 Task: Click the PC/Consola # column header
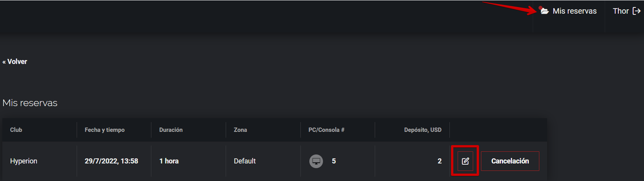326,130
